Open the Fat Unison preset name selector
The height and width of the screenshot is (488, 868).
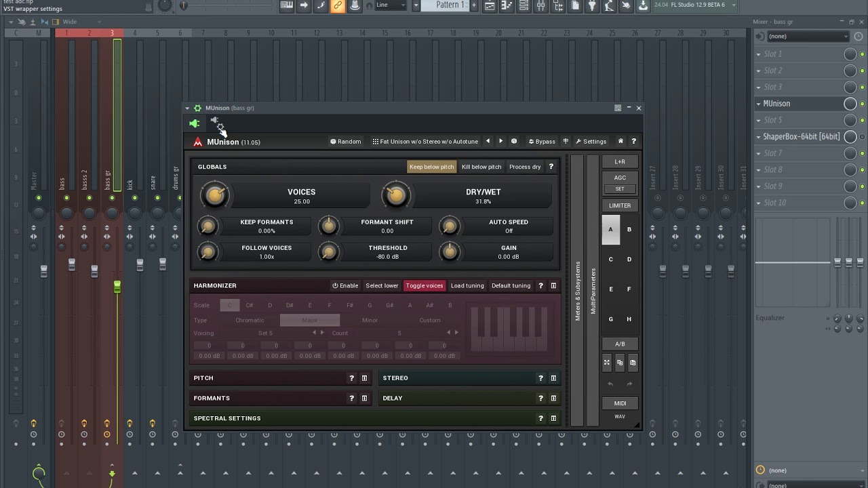pyautogui.click(x=425, y=142)
